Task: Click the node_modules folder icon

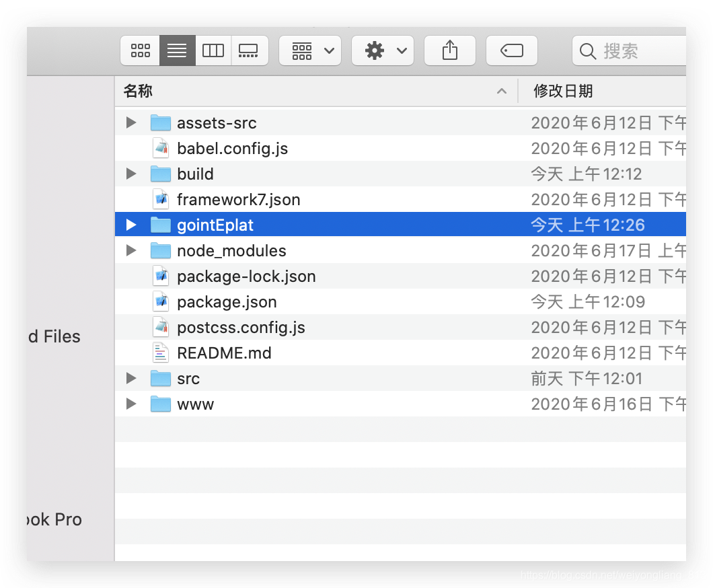Action: click(161, 250)
